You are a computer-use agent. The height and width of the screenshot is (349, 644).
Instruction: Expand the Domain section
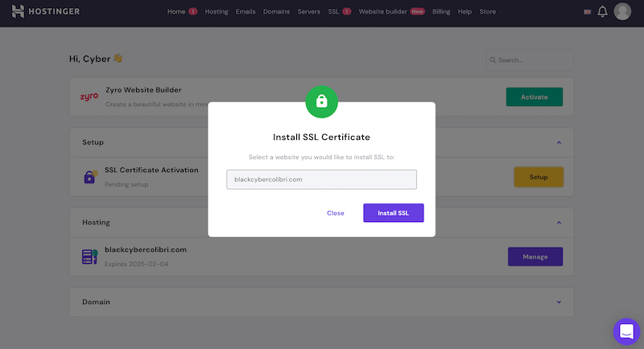pyautogui.click(x=559, y=302)
